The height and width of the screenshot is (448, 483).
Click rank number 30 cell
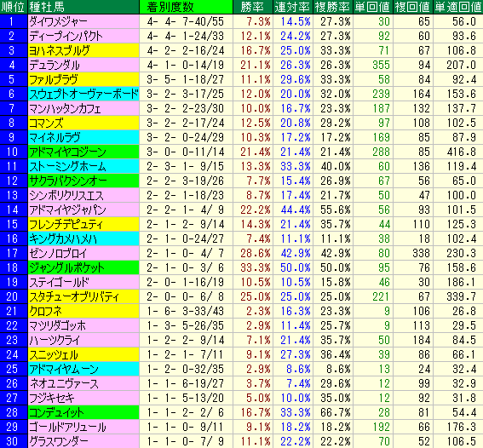pyautogui.click(x=14, y=441)
